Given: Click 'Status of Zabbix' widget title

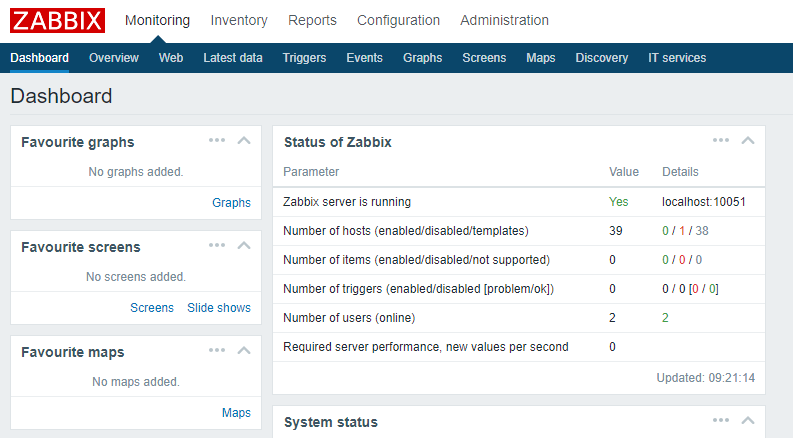Looking at the screenshot, I should [x=338, y=143].
